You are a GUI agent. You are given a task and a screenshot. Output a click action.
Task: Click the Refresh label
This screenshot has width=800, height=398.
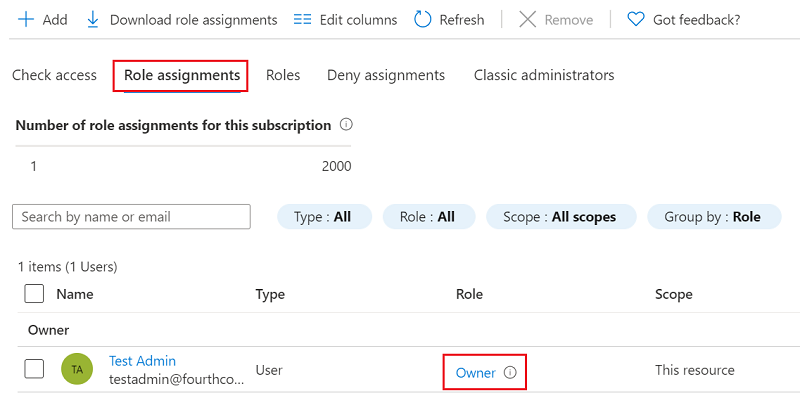(462, 20)
